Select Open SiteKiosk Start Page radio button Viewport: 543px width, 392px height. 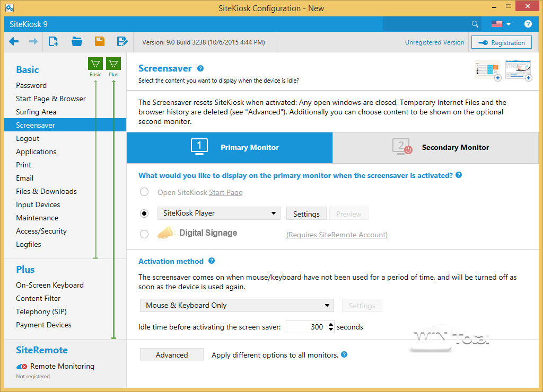pos(144,192)
